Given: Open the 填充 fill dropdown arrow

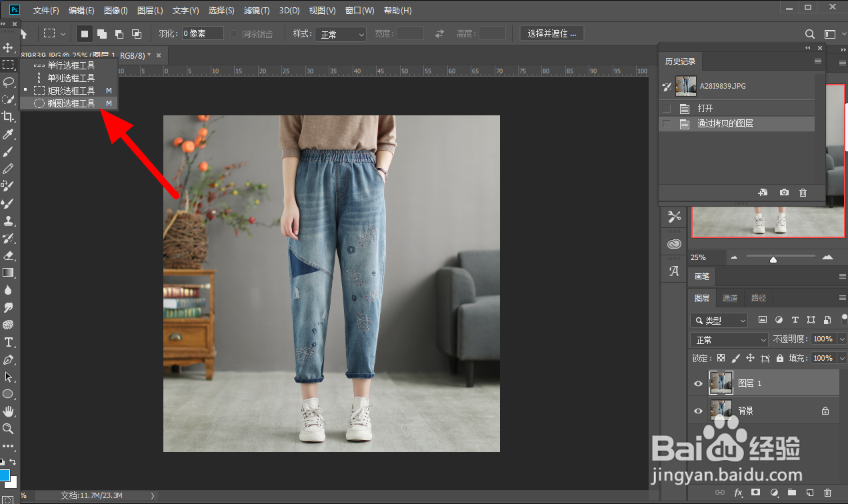Looking at the screenshot, I should pos(841,358).
